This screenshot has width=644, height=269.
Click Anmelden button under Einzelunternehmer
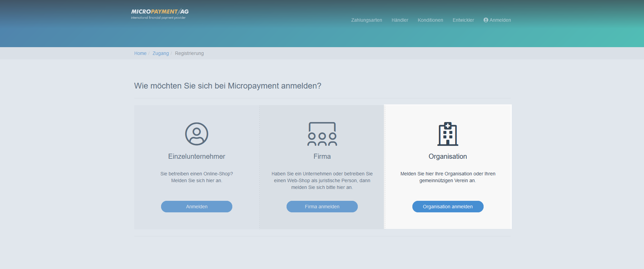tap(197, 207)
